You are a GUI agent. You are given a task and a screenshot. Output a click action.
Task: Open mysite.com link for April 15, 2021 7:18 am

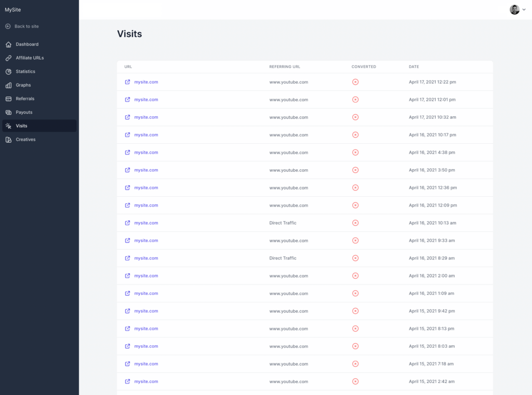[x=146, y=364]
